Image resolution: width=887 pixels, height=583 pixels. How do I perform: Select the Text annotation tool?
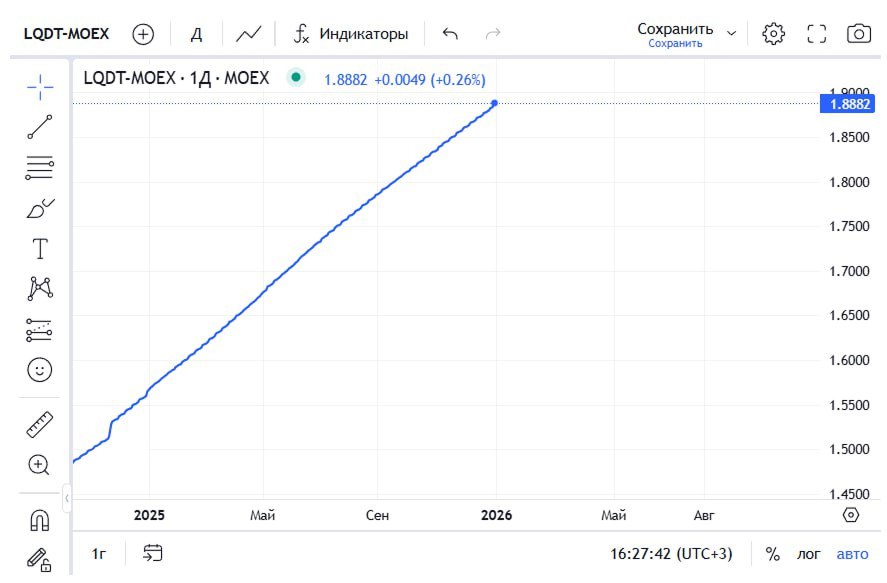coord(40,249)
